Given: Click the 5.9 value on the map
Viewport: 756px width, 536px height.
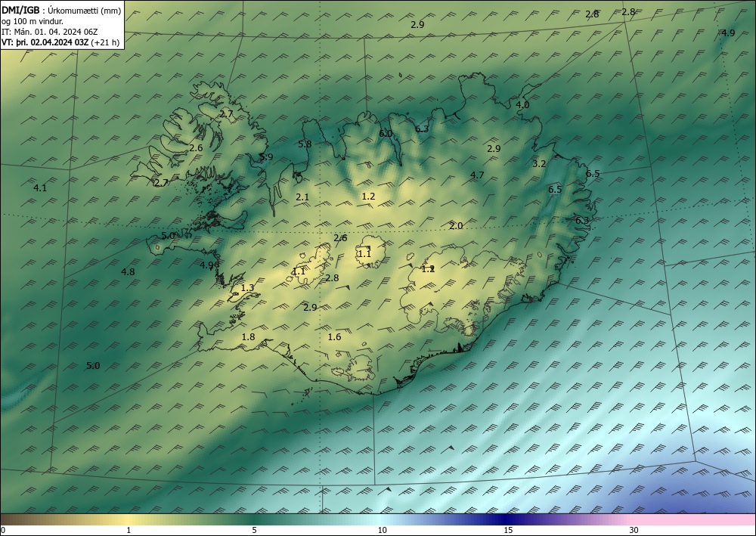Looking at the screenshot, I should click(266, 156).
